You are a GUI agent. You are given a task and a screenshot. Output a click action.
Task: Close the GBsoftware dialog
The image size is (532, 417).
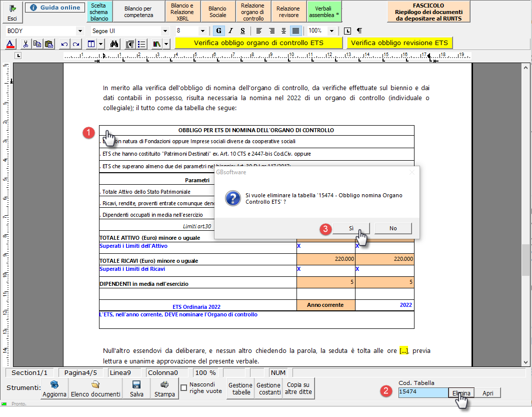coord(412,172)
